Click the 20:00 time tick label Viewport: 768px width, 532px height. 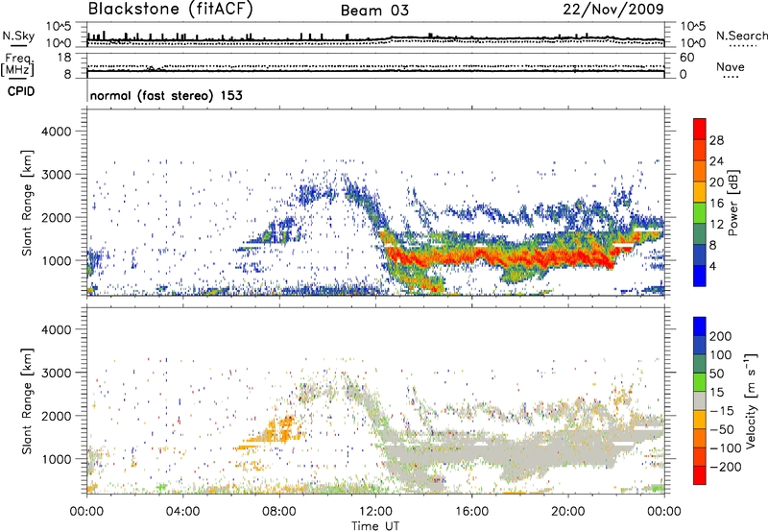coord(567,512)
